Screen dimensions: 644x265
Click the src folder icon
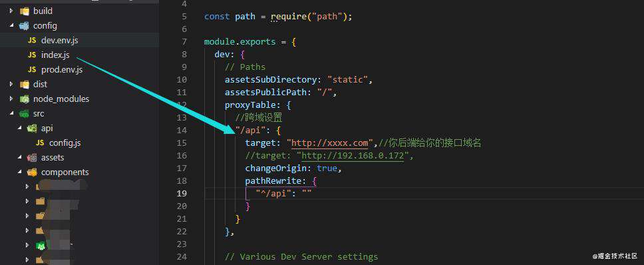pyautogui.click(x=24, y=114)
